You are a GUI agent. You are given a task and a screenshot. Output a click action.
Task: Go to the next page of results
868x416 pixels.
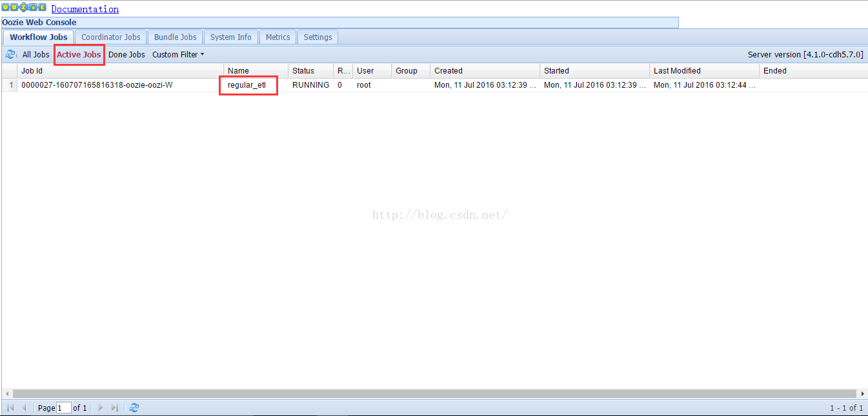pos(100,408)
